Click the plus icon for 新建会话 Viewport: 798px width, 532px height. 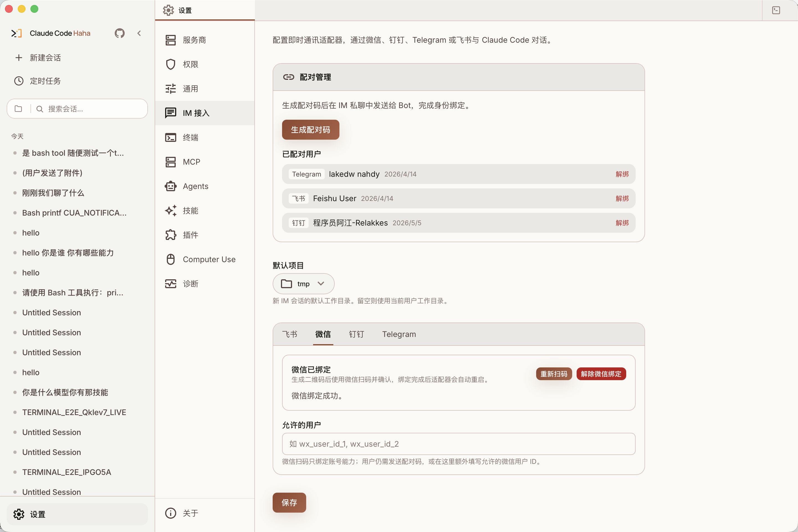pyautogui.click(x=19, y=58)
